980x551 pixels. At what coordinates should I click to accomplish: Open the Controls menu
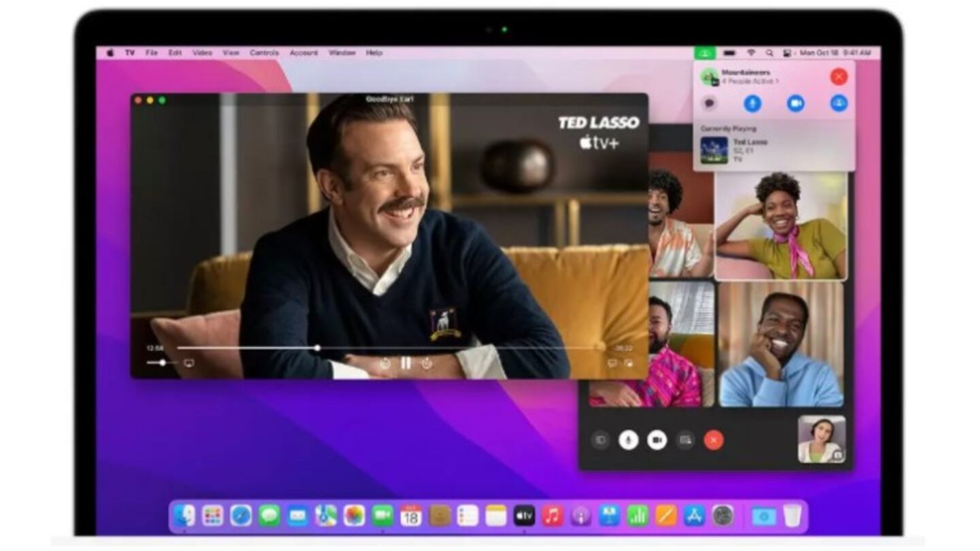tap(264, 52)
